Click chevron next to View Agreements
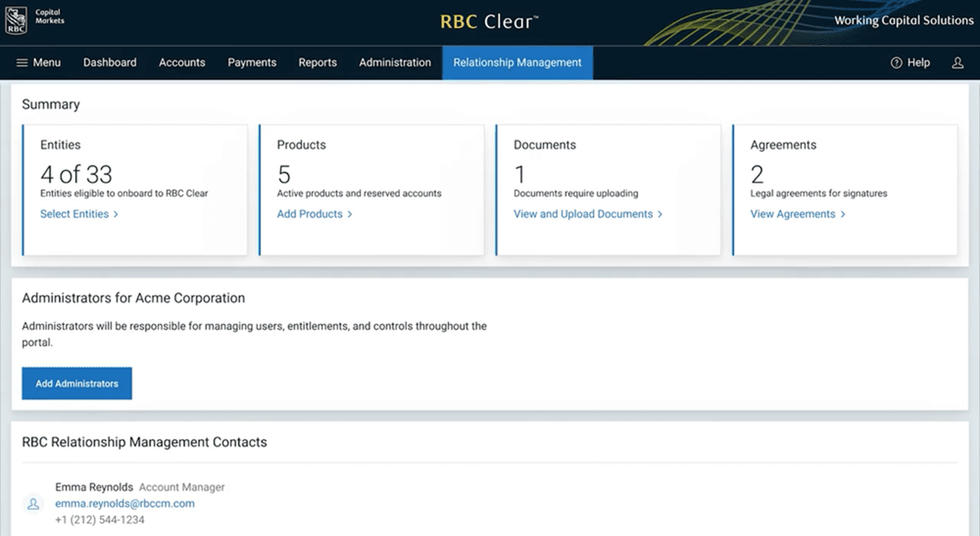Image resolution: width=980 pixels, height=536 pixels. (843, 214)
